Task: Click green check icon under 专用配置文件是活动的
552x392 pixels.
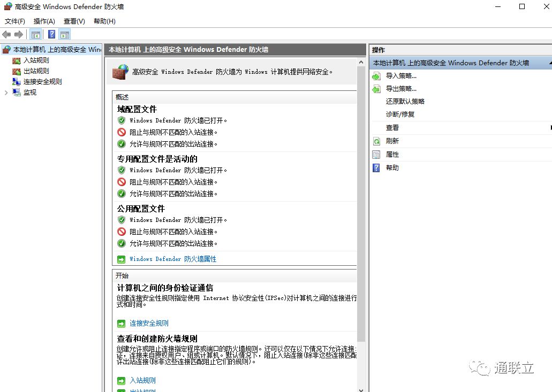Action: click(x=122, y=194)
